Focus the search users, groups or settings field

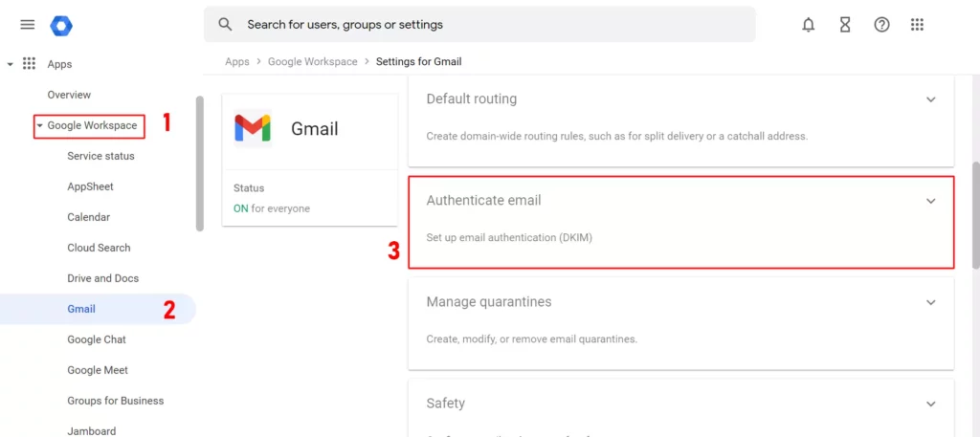479,24
